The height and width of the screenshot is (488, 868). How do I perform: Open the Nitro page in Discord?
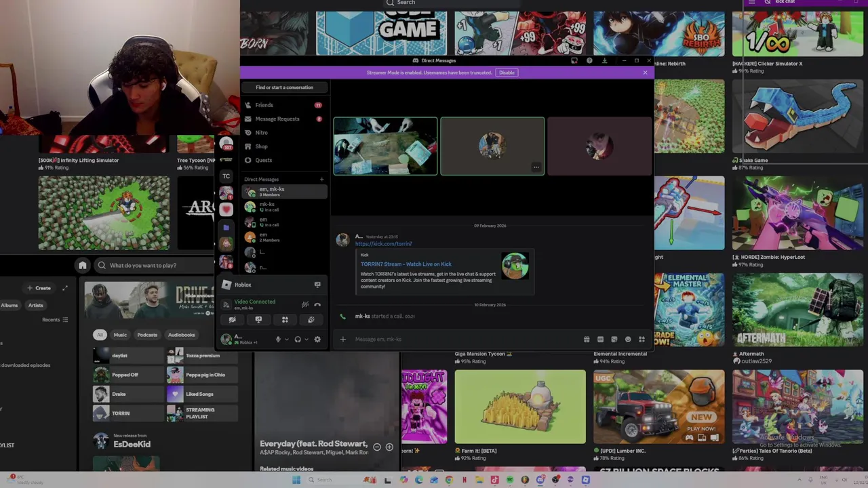[x=284, y=133]
